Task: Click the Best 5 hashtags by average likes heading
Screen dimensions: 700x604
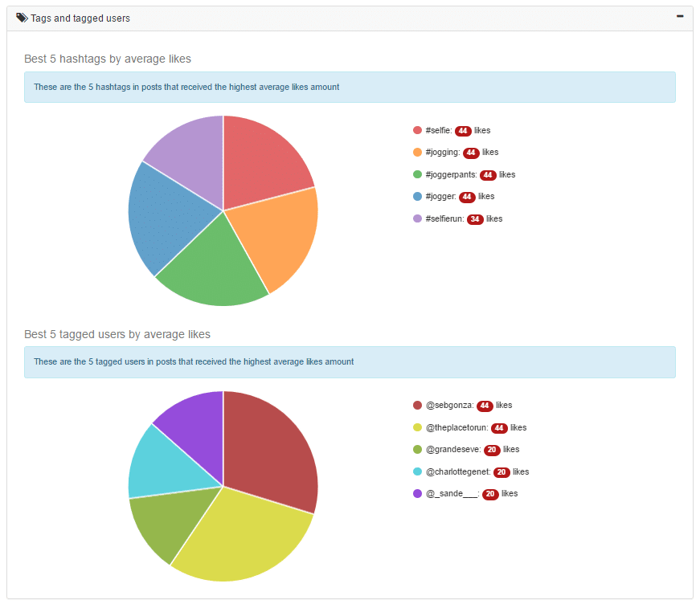Action: 108,59
